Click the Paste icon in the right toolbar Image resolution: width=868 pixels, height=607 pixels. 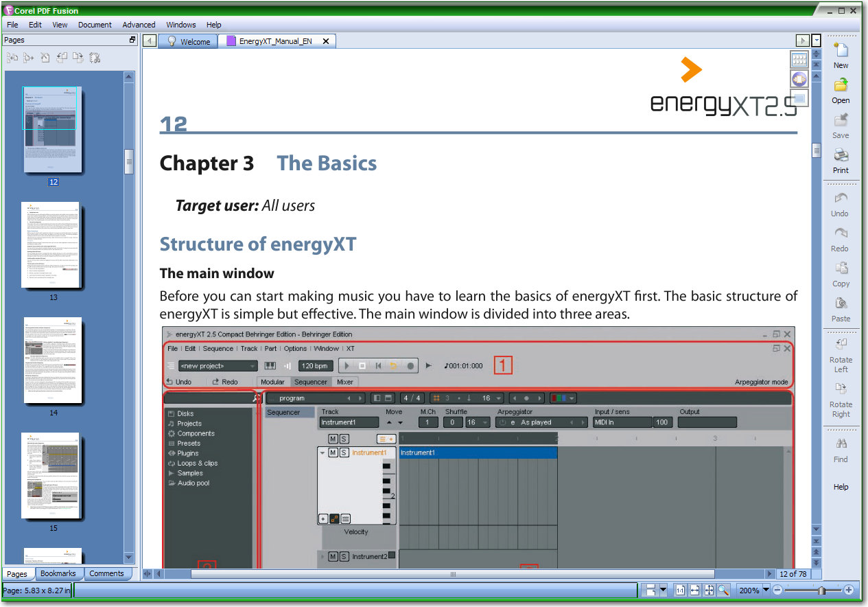tap(841, 303)
